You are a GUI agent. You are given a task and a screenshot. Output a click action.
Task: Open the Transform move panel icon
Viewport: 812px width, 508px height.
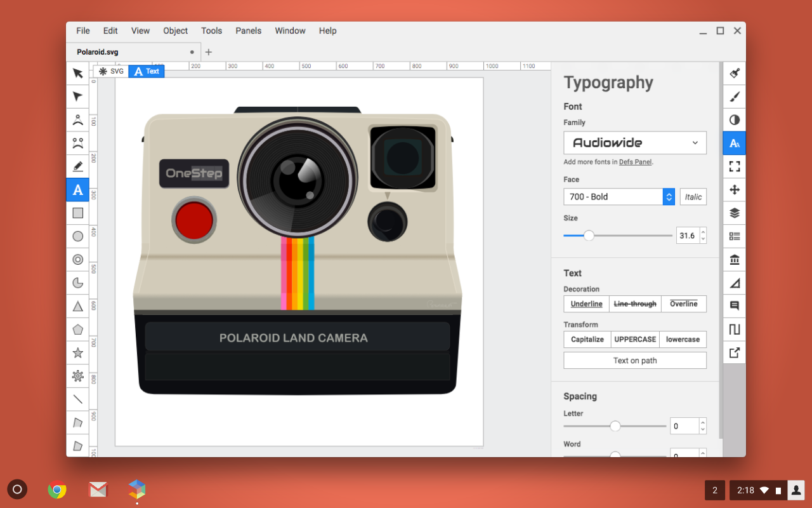[735, 190]
